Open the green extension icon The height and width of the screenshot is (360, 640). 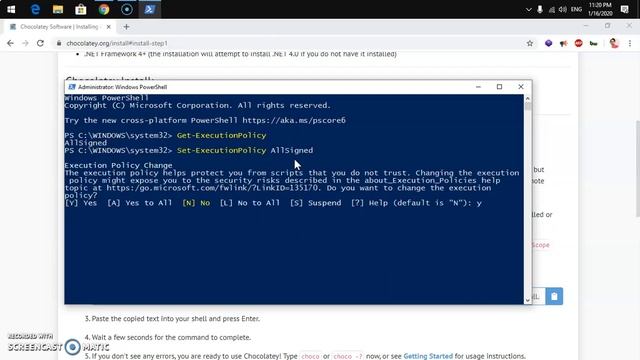(x=593, y=43)
